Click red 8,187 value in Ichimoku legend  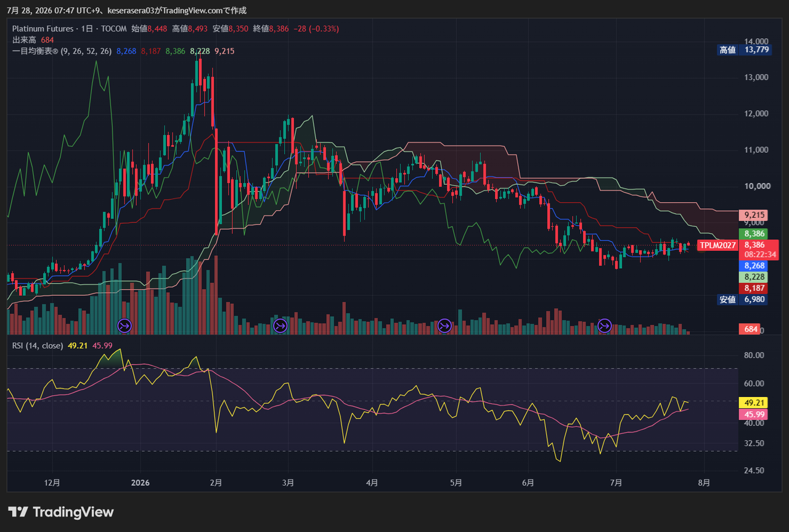click(151, 51)
